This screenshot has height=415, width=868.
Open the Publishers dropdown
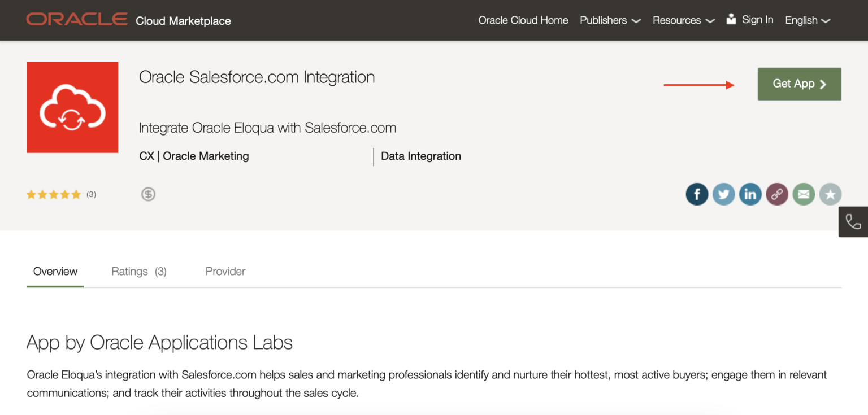click(610, 20)
